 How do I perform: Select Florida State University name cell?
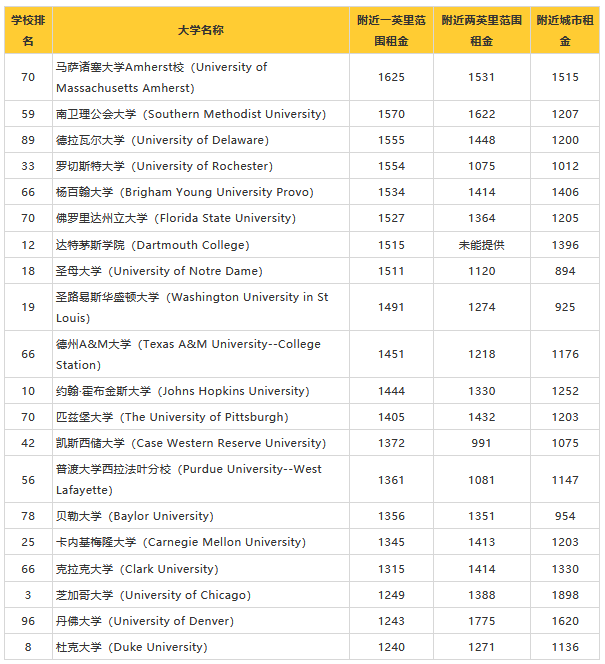201,218
